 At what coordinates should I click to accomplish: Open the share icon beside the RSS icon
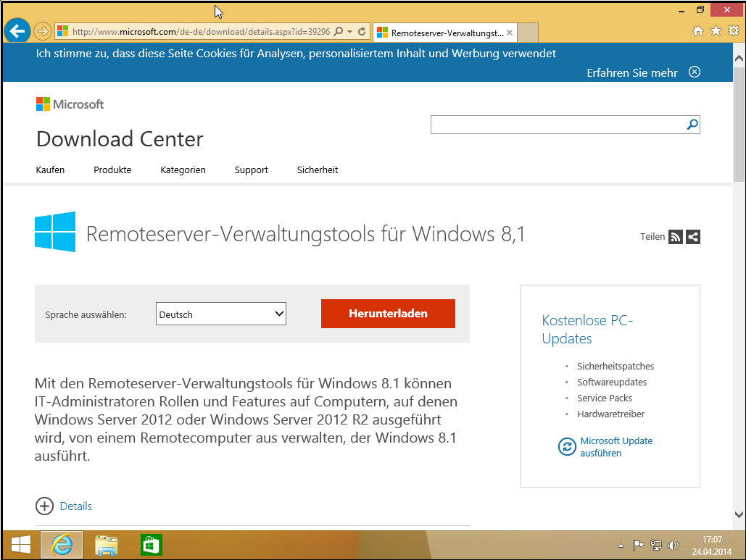(693, 237)
